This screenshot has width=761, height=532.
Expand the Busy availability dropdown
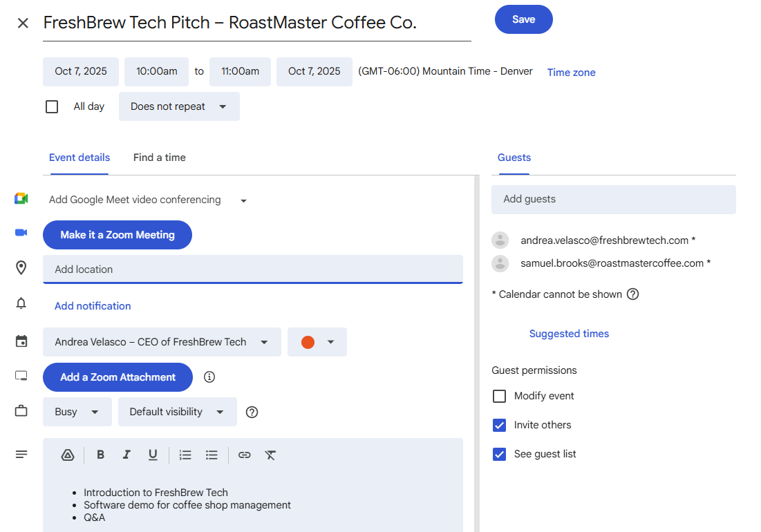77,412
